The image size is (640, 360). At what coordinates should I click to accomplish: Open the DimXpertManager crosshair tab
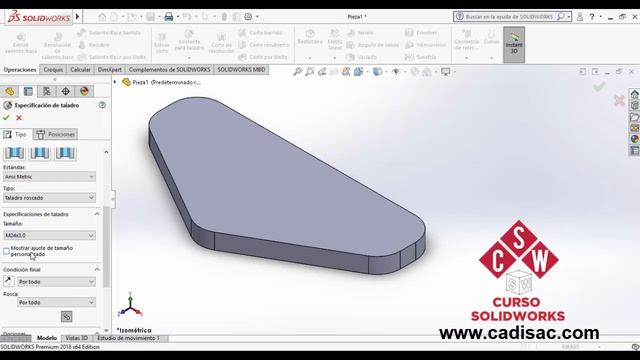[66, 91]
